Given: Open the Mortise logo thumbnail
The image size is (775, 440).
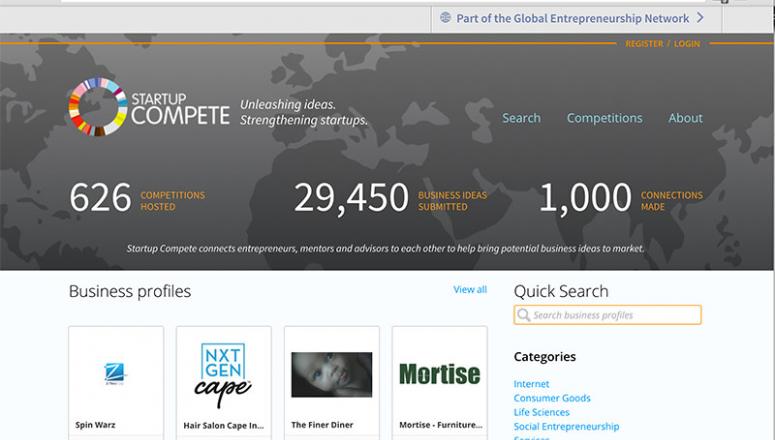Looking at the screenshot, I should point(439,374).
